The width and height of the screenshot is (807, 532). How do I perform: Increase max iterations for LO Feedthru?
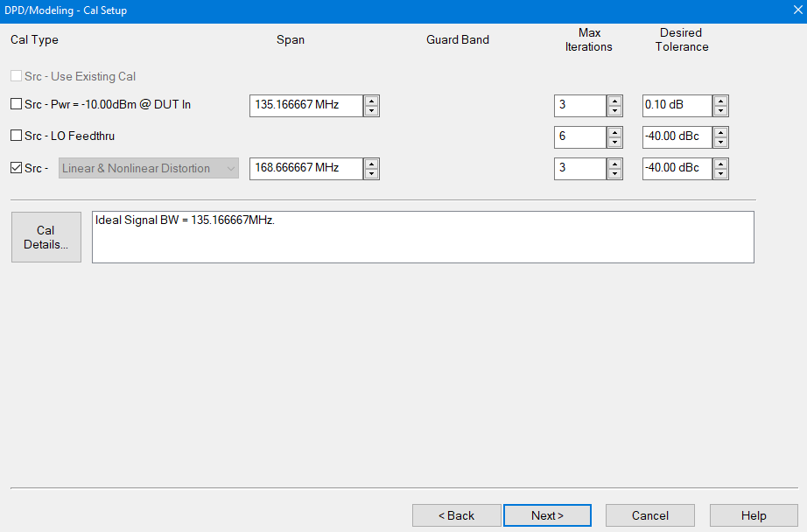click(x=615, y=132)
